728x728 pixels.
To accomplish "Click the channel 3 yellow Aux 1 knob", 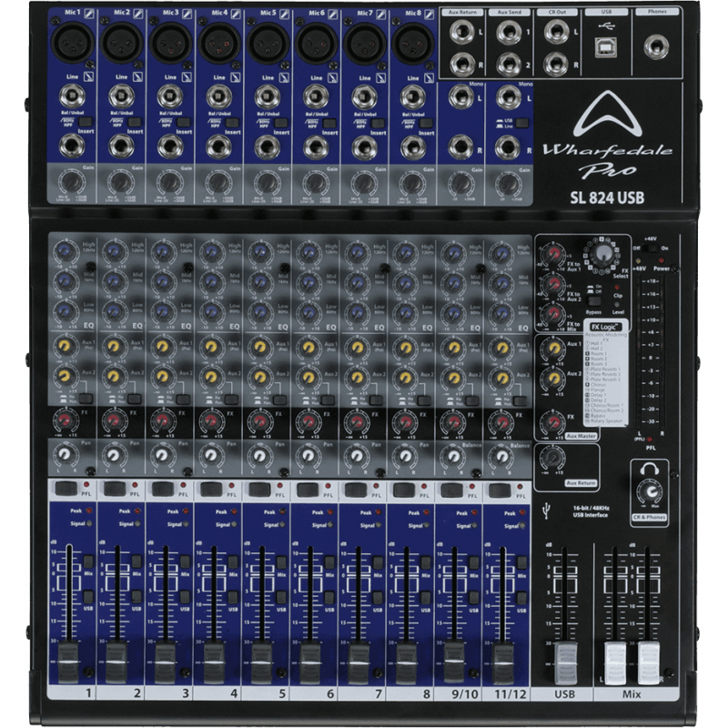I will pos(162,347).
